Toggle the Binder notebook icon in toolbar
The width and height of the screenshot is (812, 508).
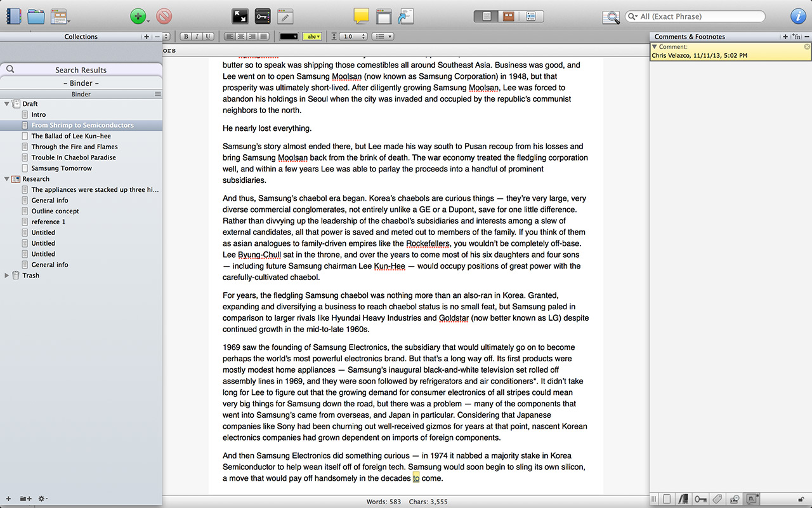(x=13, y=16)
